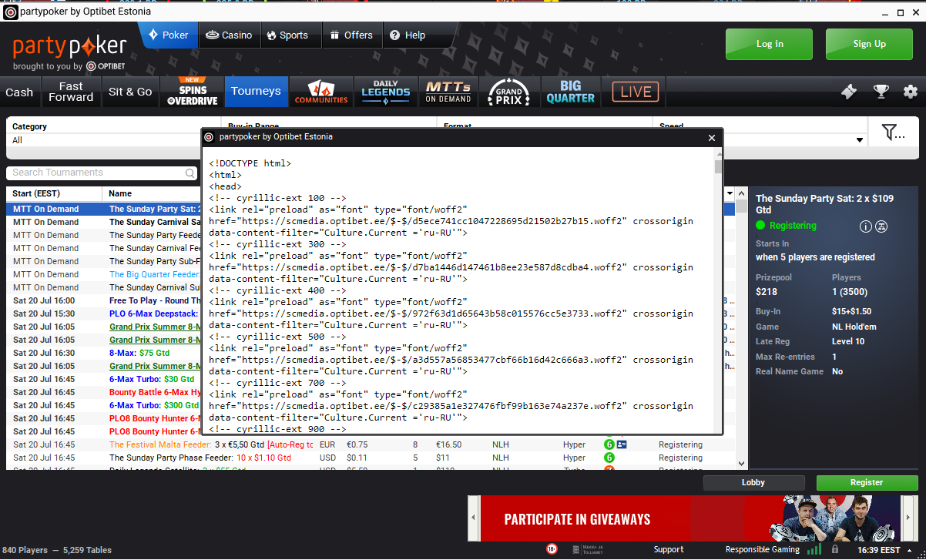
Task: Open the Offers menu
Action: point(351,35)
